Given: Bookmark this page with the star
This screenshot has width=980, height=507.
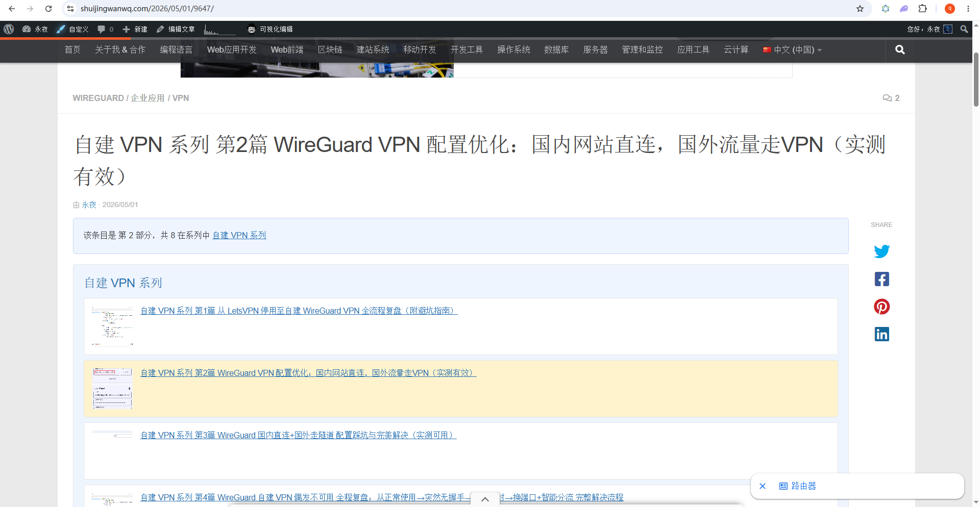Looking at the screenshot, I should coord(860,9).
